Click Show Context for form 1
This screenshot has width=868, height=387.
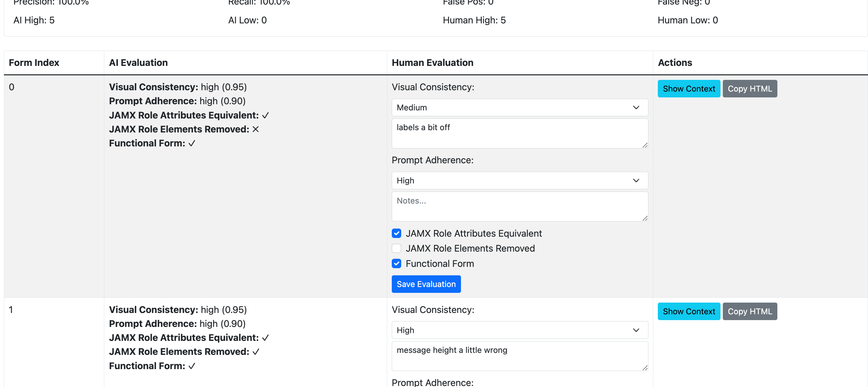pos(689,311)
